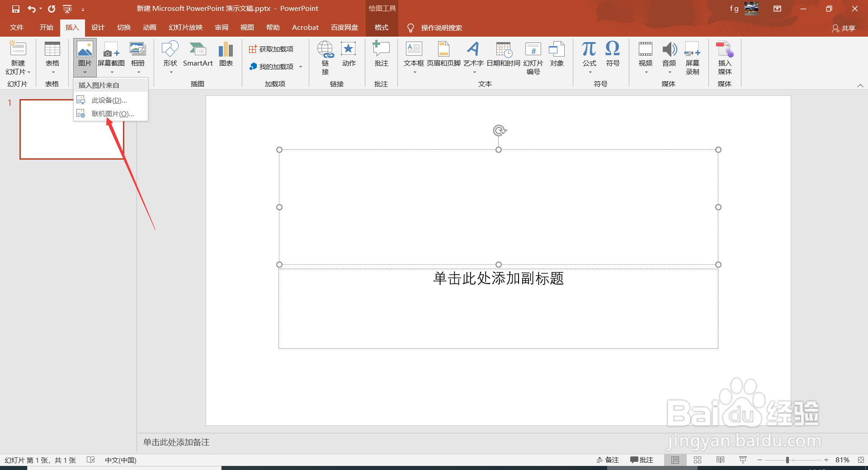The image size is (868, 470).
Task: Open the Acrobat tab
Action: click(305, 28)
